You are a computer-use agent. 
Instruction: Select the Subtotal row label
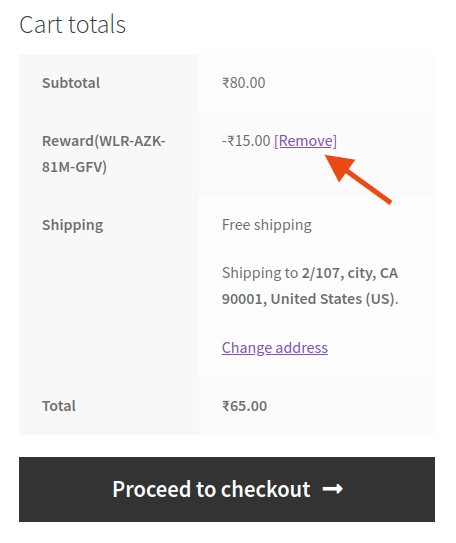coord(71,83)
